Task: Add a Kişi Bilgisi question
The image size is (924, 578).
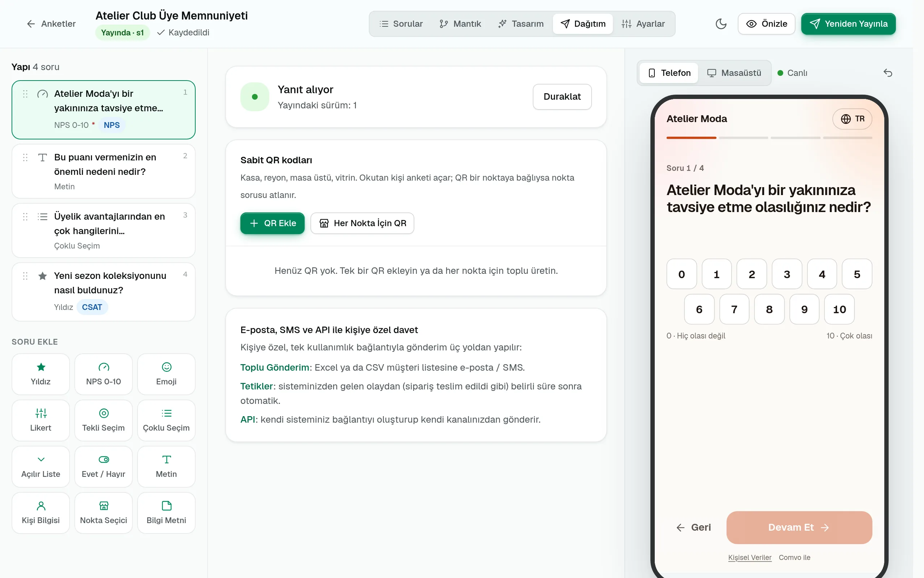Action: coord(40,513)
